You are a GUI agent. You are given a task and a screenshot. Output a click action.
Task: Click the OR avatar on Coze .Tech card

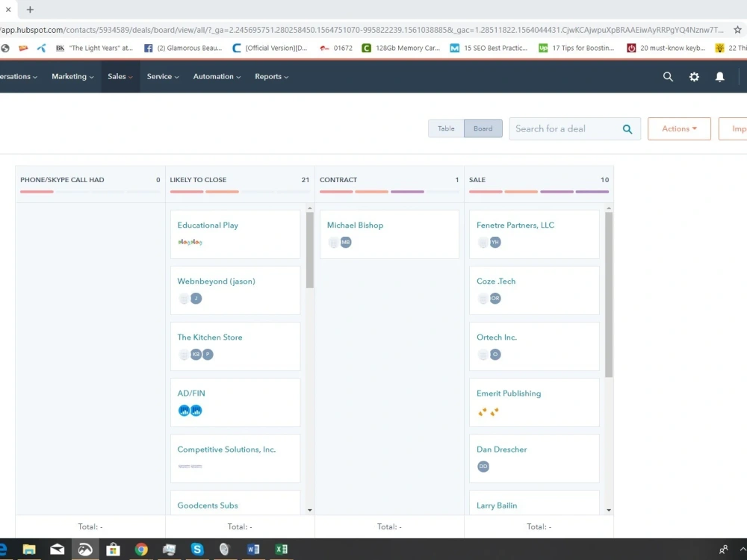[495, 299]
